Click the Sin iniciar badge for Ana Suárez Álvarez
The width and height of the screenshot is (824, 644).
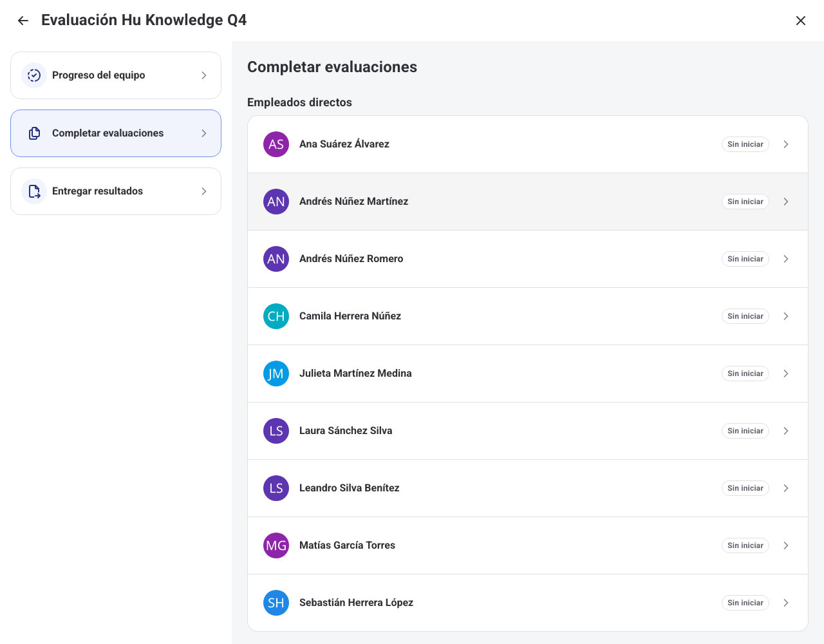745,144
